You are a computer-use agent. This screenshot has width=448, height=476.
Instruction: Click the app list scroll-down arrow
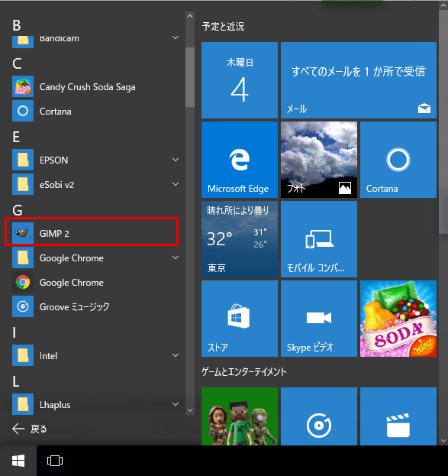(x=190, y=410)
